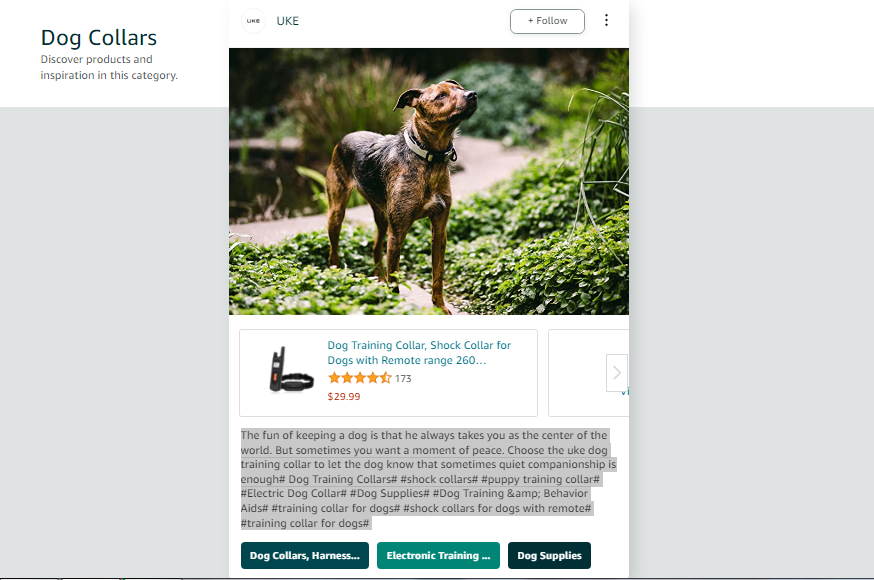The width and height of the screenshot is (874, 580).
Task: Click the #puppy training collar# hashtag text
Action: pos(540,479)
